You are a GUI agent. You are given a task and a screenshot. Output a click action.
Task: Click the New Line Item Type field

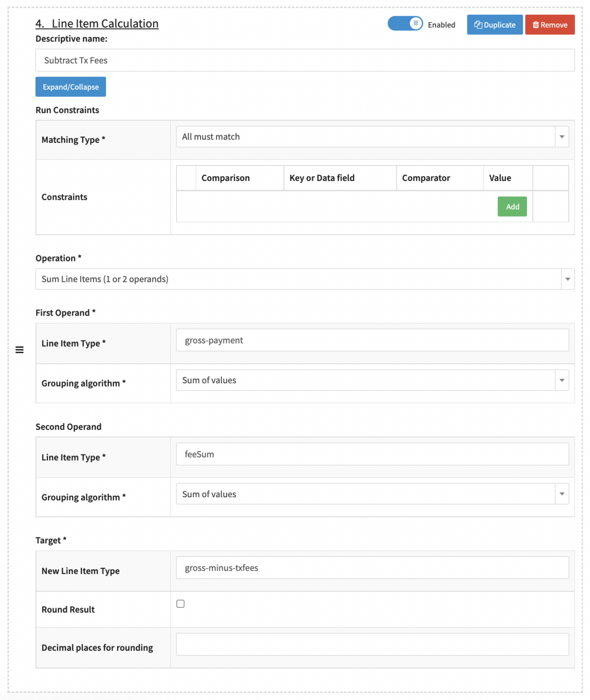point(372,568)
